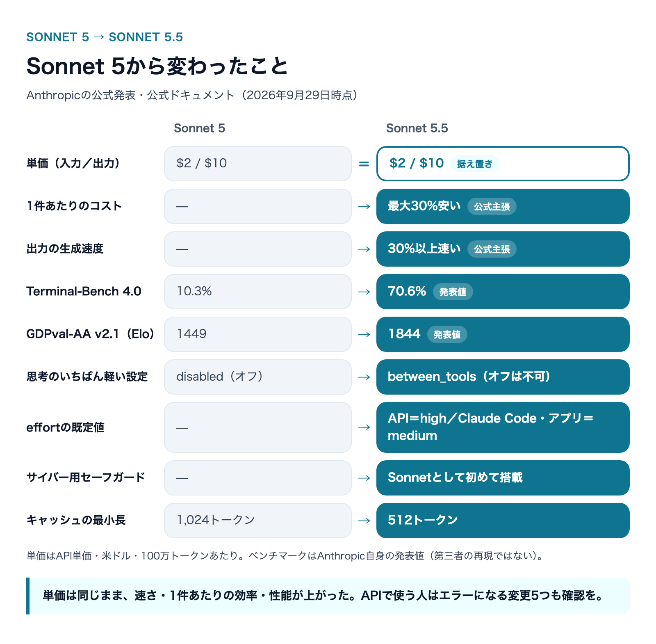This screenshot has height=644, width=656.
Task: Click the 公式主張 badge beside 30%以上速い
Action: [x=492, y=249]
